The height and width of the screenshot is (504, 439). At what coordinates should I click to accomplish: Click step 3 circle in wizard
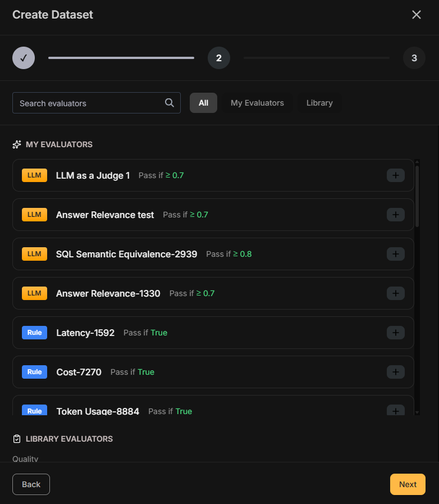pos(414,58)
